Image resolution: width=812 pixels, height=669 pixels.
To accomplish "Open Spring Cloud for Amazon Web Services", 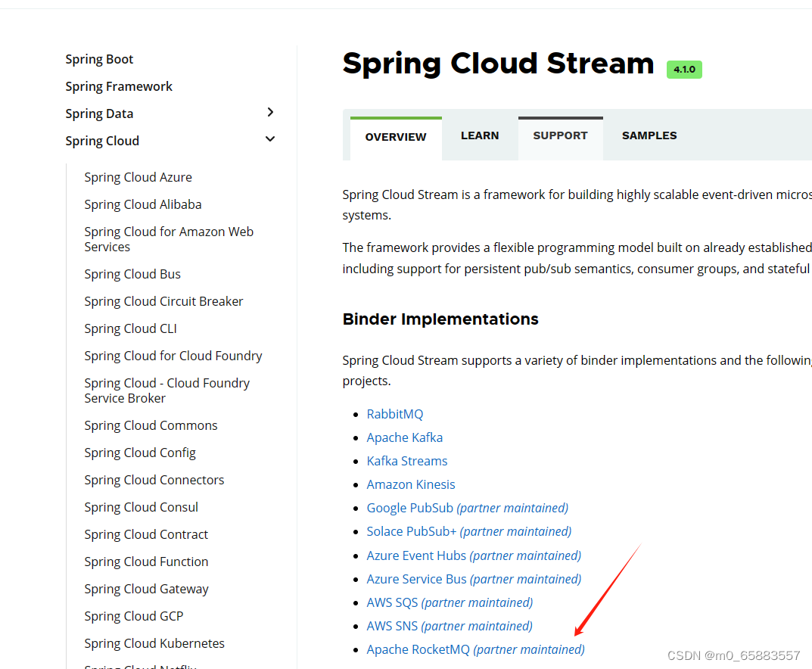I will (x=169, y=239).
